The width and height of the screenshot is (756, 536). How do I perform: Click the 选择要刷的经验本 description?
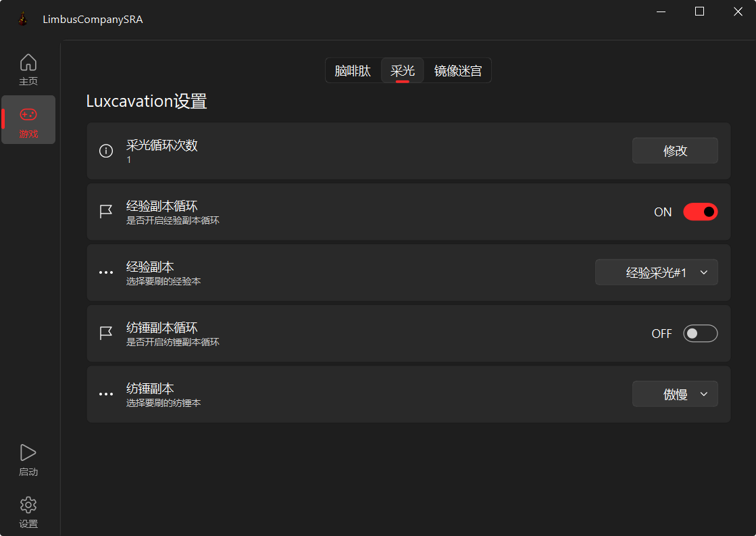coord(163,281)
